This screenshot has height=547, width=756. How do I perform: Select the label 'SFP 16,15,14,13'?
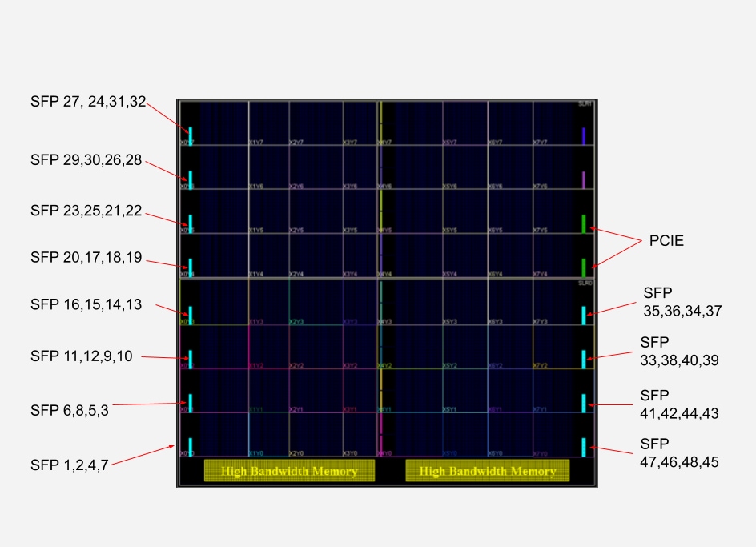pyautogui.click(x=86, y=304)
